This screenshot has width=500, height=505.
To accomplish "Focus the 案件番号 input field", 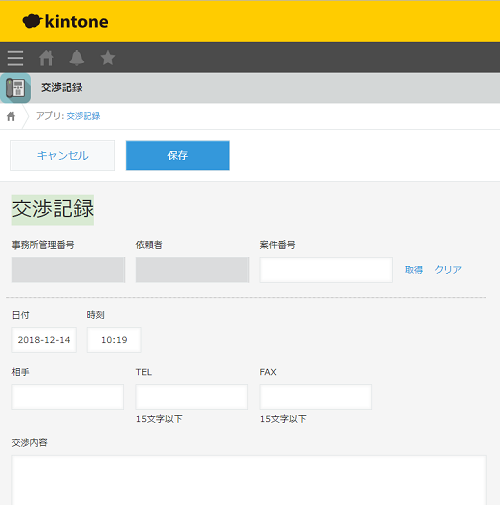I will point(326,270).
